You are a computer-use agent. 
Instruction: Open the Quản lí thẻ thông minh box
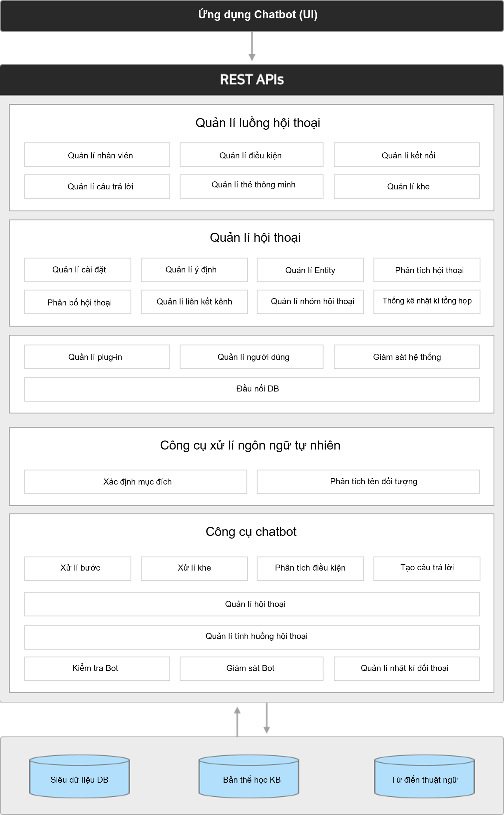tap(251, 186)
